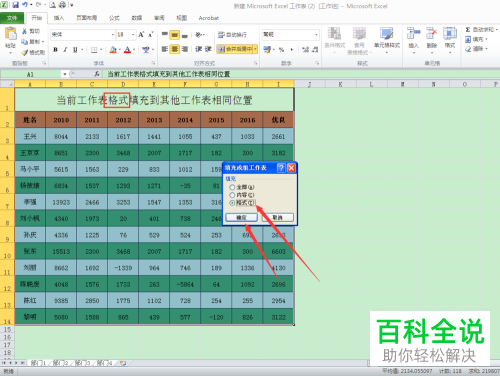The height and width of the screenshot is (376, 500).
Task: Expand the Delete cells dropdown
Action: coord(432,52)
